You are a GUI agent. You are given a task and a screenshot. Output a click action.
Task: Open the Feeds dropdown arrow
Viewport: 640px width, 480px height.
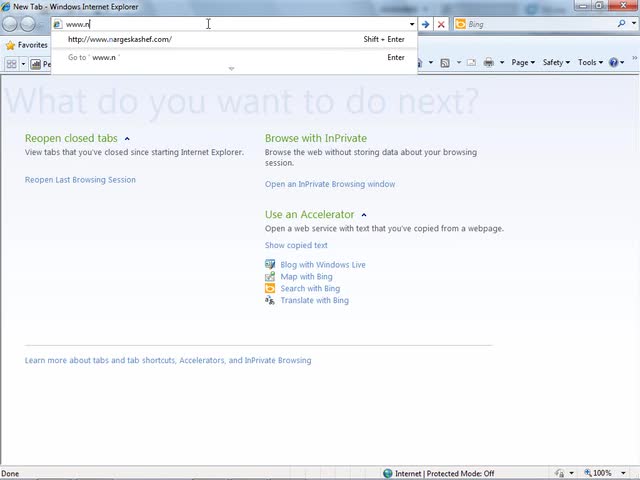click(x=458, y=62)
